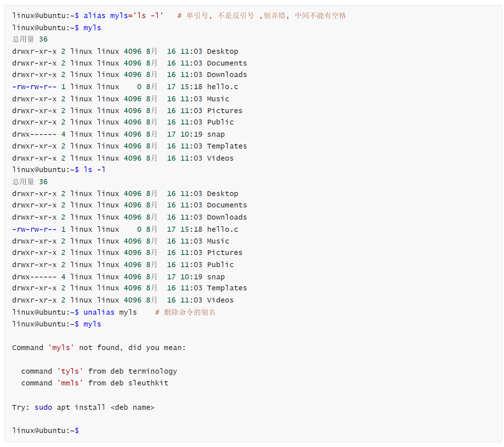This screenshot has width=504, height=447.
Task: Click the word 'sudo' in the Try line
Action: (x=43, y=407)
